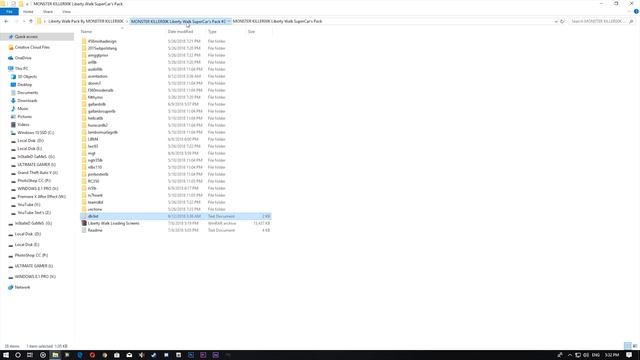Image resolution: width=640 pixels, height=360 pixels.
Task: Select the RC350 folder
Action: [93, 181]
